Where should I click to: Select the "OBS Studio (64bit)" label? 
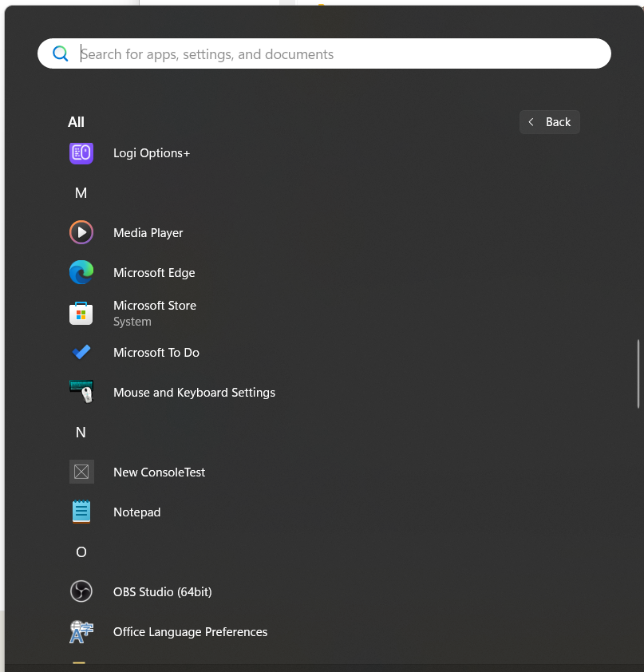click(162, 592)
